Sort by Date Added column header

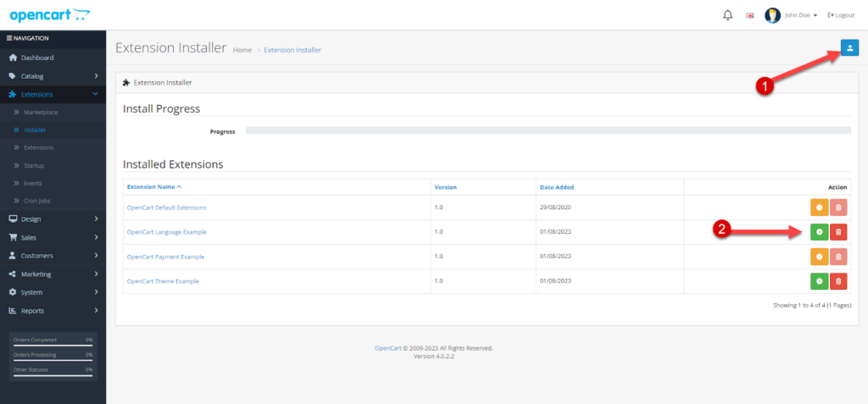557,187
